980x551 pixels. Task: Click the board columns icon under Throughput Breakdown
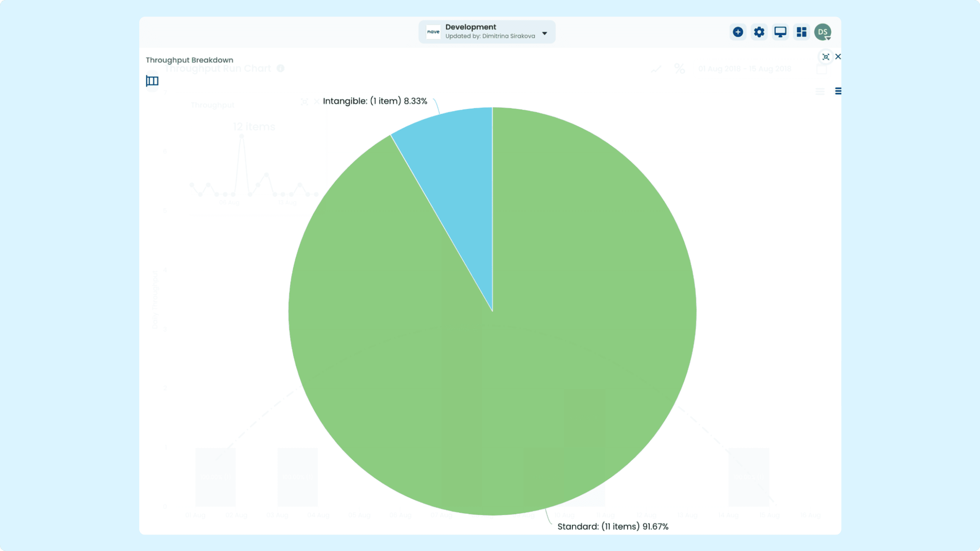click(152, 81)
